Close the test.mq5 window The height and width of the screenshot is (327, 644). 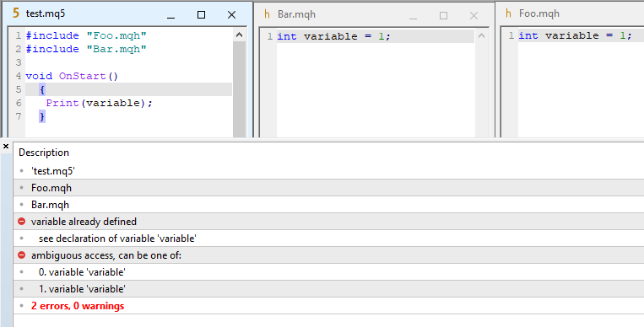point(231,15)
